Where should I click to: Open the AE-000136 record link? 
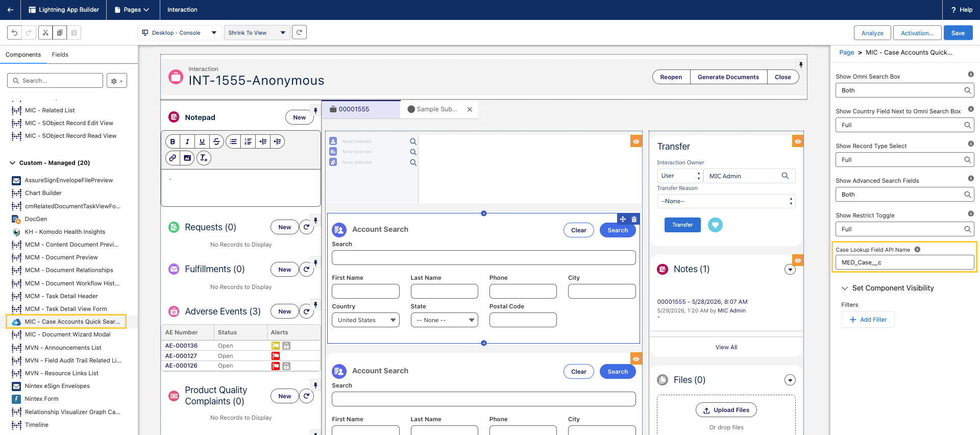[x=181, y=346]
